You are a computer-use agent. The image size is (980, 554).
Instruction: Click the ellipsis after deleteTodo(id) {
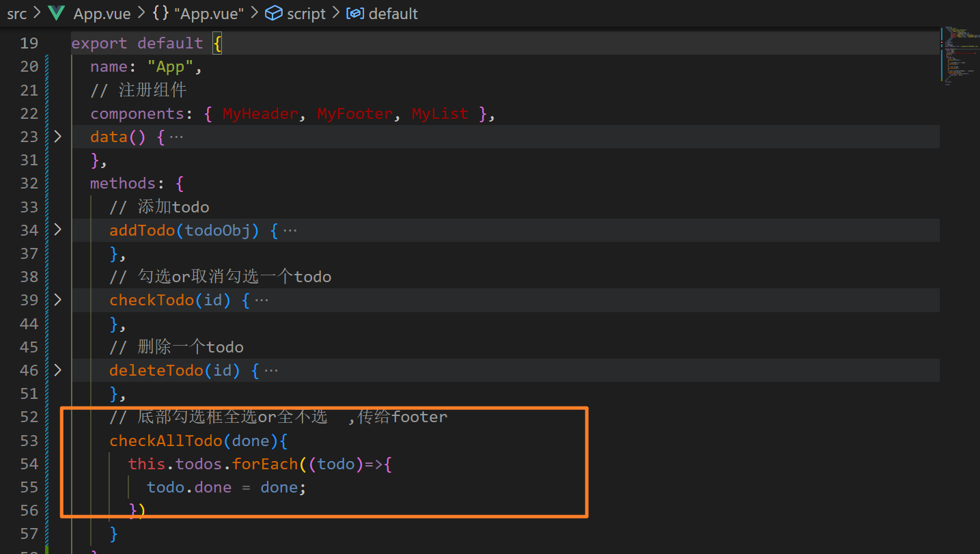coord(271,370)
